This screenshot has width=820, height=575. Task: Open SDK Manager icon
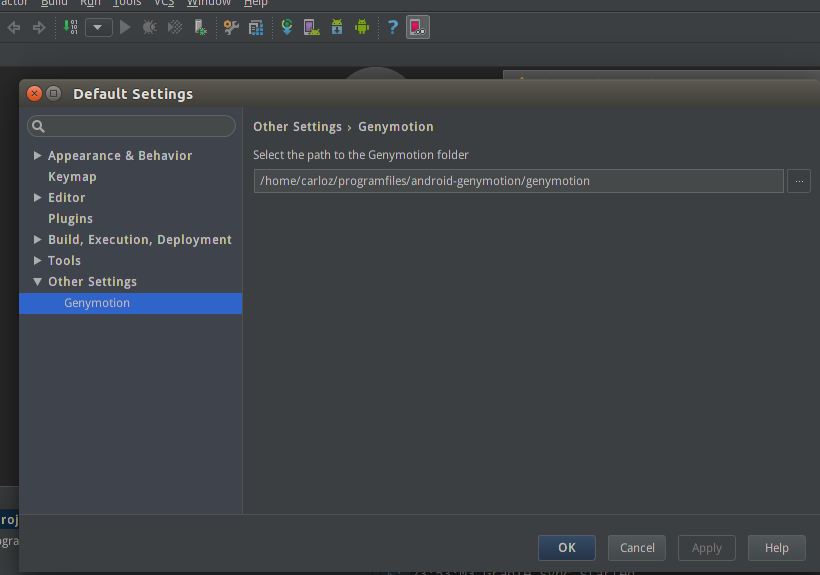click(x=337, y=27)
